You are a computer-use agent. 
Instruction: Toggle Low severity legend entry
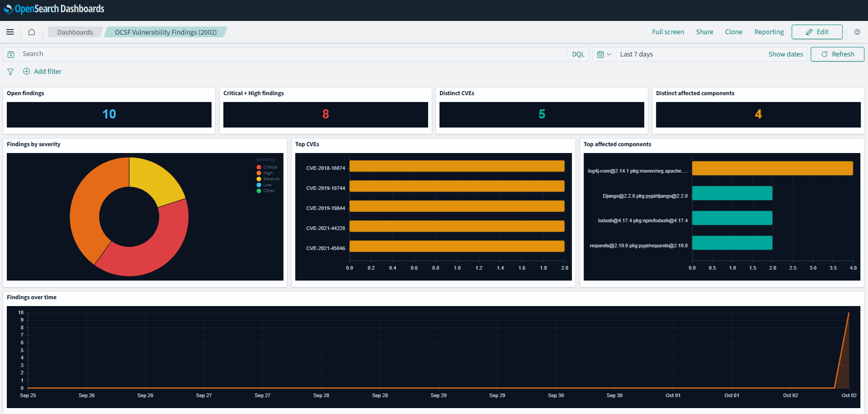pyautogui.click(x=264, y=185)
